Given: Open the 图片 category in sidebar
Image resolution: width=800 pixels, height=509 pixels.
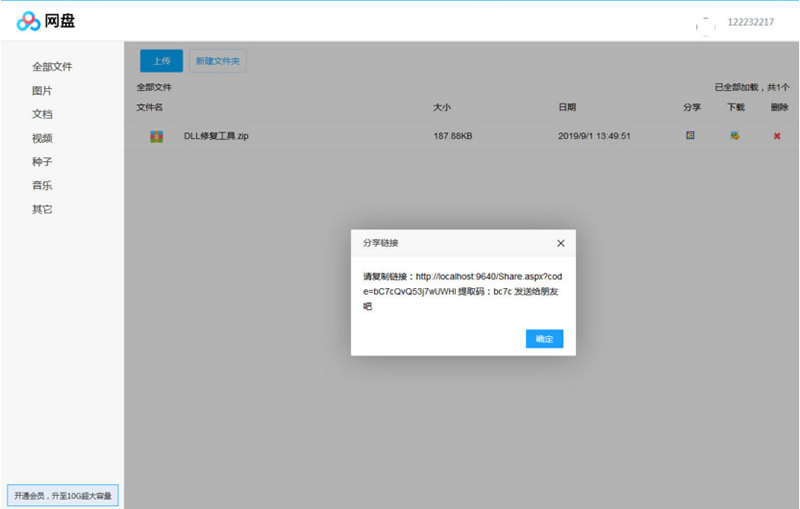Looking at the screenshot, I should (x=42, y=90).
